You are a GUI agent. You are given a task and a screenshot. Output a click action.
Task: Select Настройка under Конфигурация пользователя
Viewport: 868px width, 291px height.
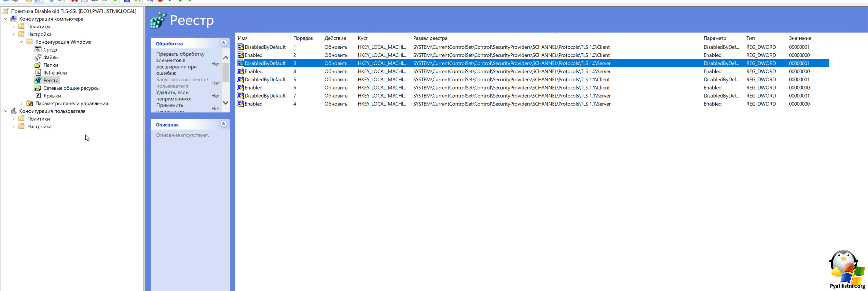point(39,127)
